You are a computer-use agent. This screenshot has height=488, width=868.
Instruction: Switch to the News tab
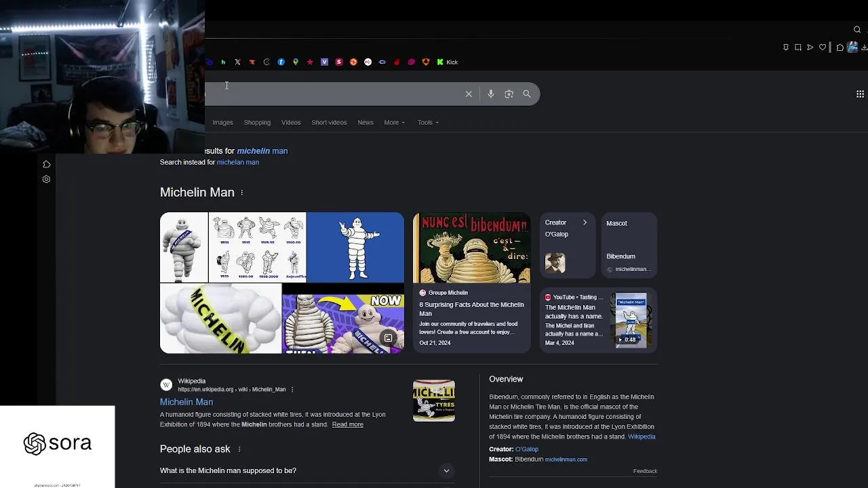point(366,123)
